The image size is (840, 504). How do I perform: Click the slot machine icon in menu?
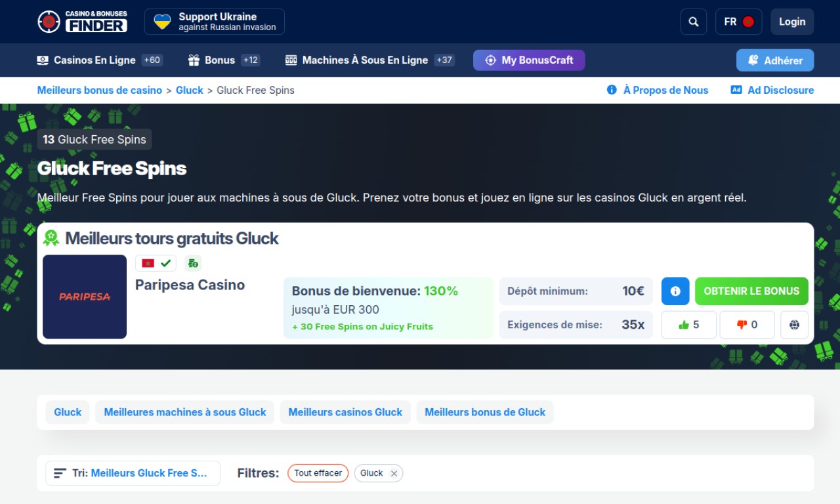pos(291,60)
